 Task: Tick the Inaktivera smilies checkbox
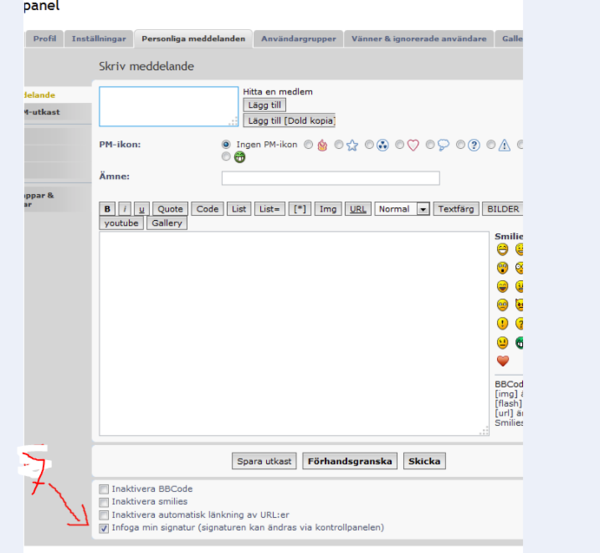click(104, 501)
